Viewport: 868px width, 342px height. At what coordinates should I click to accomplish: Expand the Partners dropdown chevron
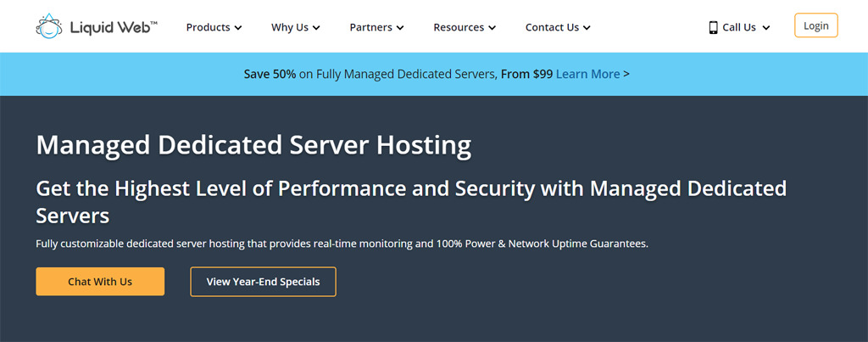pyautogui.click(x=400, y=28)
